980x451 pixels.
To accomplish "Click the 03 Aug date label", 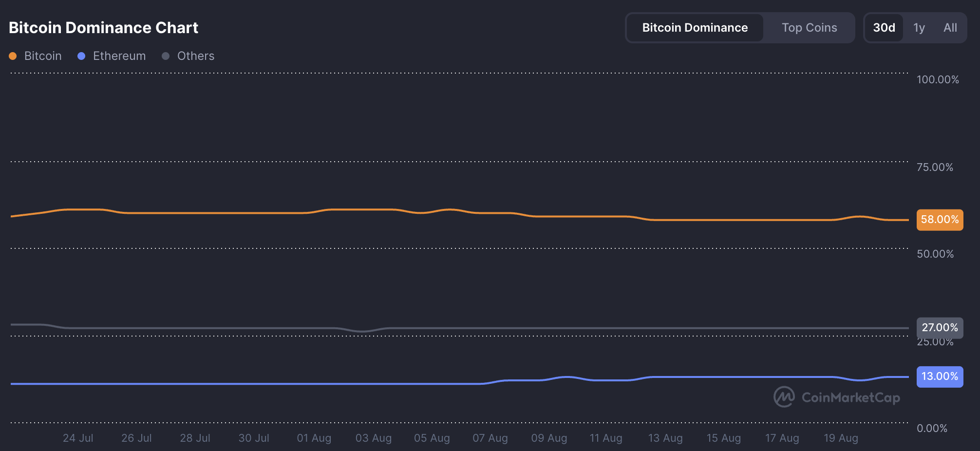I will tap(374, 438).
